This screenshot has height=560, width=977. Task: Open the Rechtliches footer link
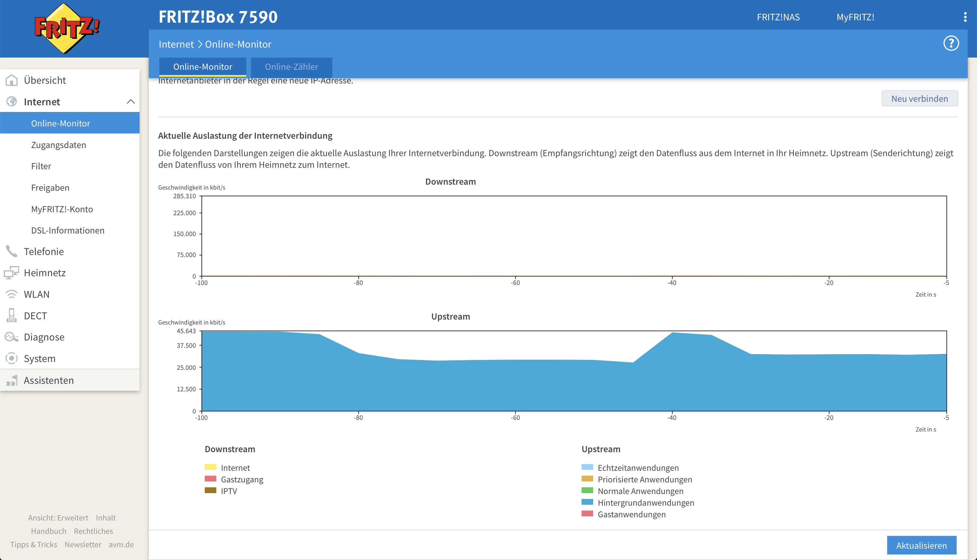coord(93,531)
